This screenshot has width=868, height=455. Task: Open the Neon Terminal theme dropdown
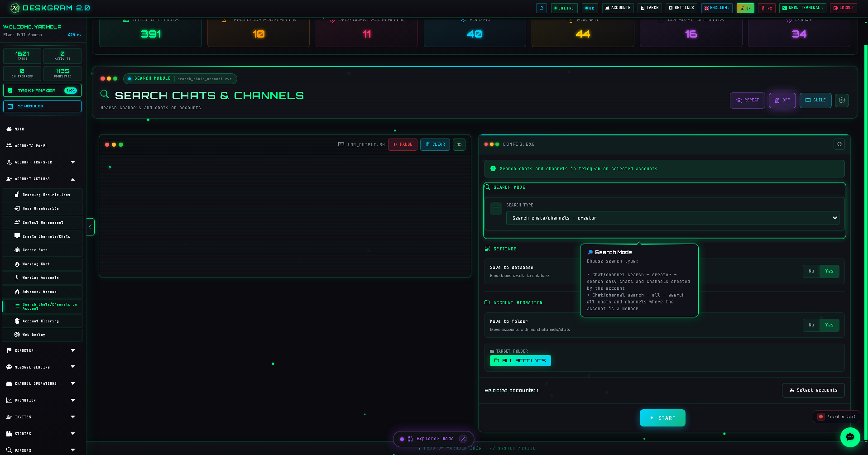coord(803,8)
